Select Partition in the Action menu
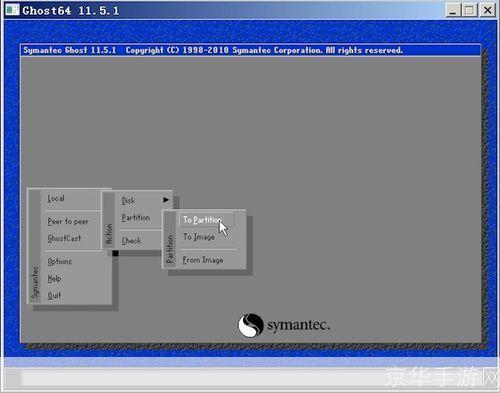 136,218
